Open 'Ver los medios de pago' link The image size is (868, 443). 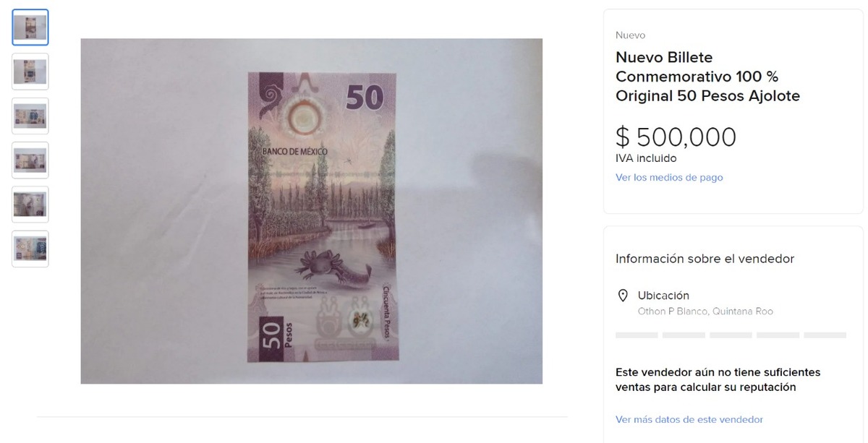tap(669, 178)
